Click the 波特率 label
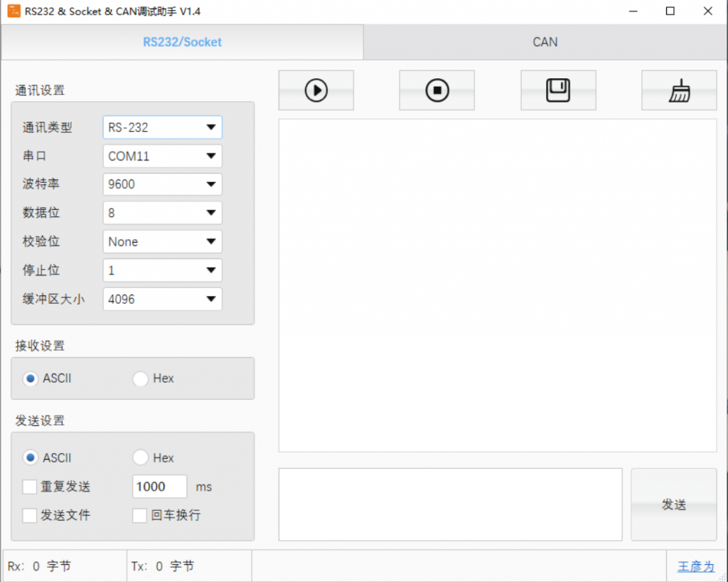 41,184
